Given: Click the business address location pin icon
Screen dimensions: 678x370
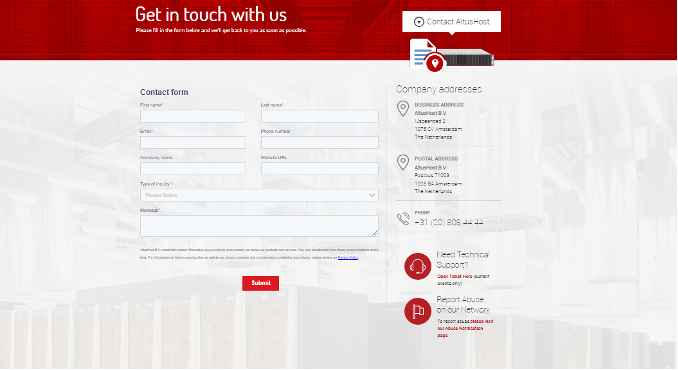Looking at the screenshot, I should point(403,108).
